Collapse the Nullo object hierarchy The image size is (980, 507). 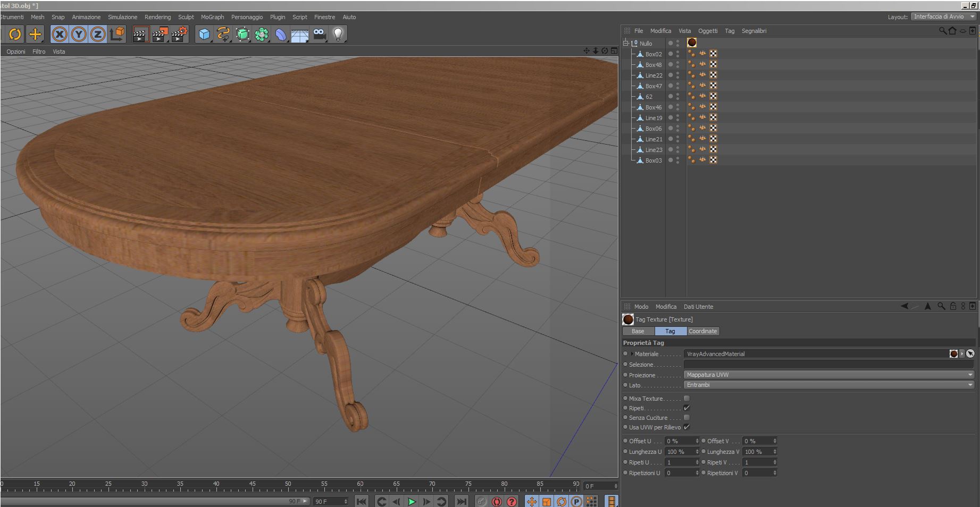coord(626,43)
